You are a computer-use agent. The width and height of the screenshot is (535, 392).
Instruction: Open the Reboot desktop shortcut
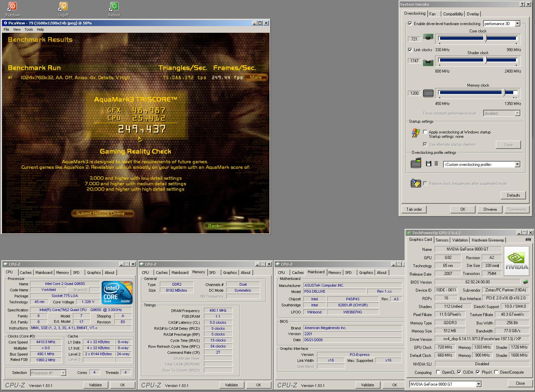[114, 9]
